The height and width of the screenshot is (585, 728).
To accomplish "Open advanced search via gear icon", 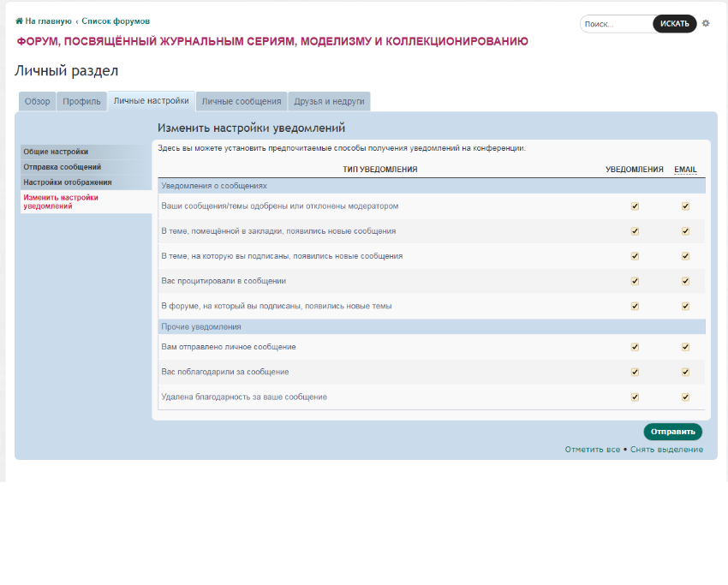I will point(706,23).
